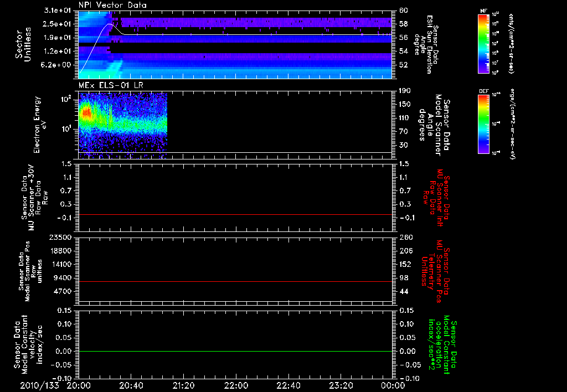Click the '206' telemetry tick label
Screen dimensions: 567x392
point(405,251)
